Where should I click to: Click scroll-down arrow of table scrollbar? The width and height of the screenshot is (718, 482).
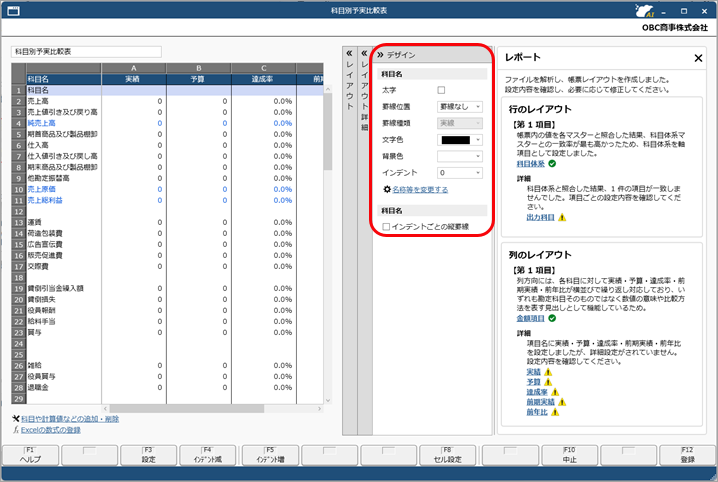click(327, 401)
